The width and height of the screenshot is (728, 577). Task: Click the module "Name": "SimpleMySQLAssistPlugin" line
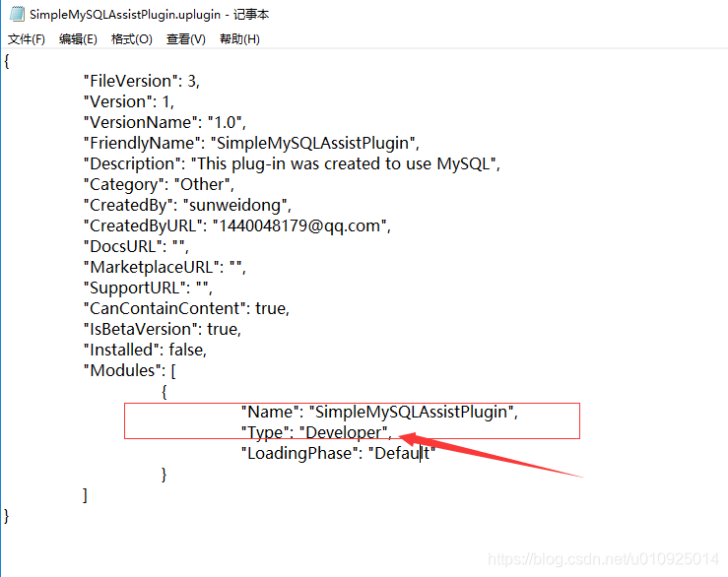pos(379,413)
